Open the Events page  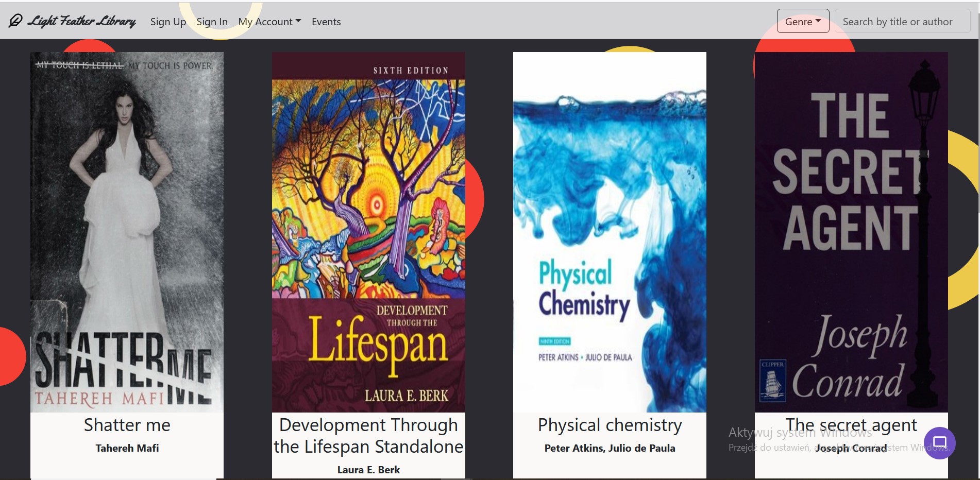click(326, 22)
